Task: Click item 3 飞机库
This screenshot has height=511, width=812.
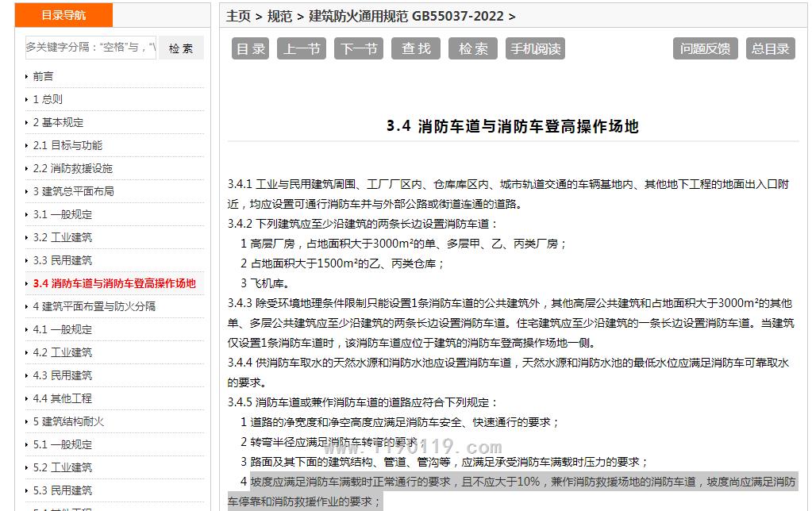Action: pyautogui.click(x=264, y=284)
